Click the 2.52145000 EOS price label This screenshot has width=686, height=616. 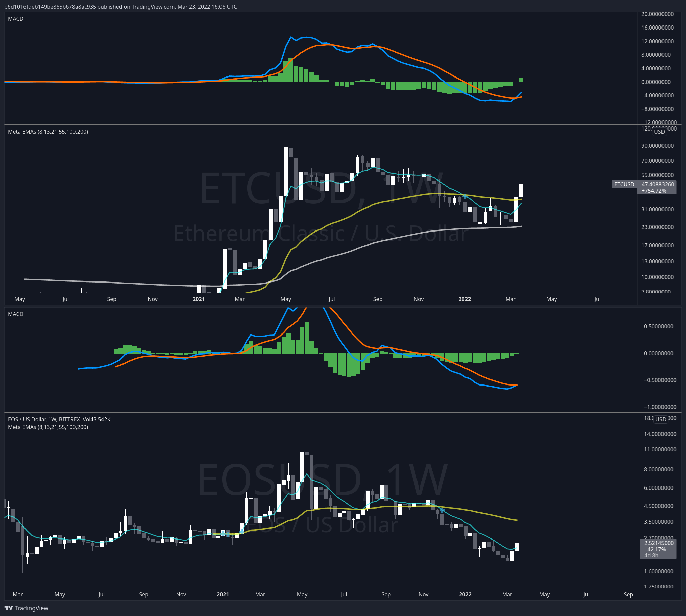coord(658,543)
